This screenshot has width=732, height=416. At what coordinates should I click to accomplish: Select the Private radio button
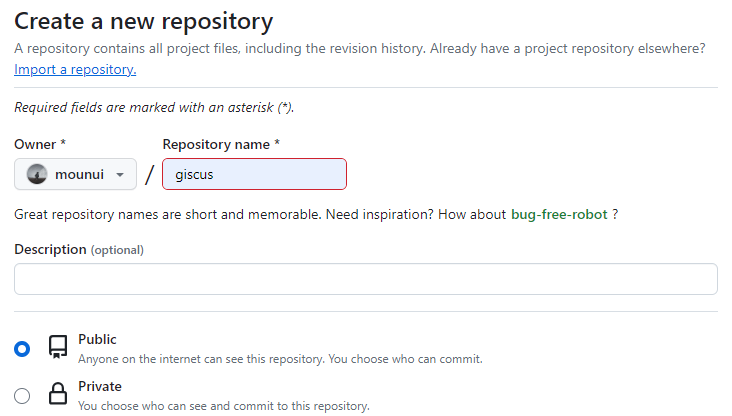pos(22,395)
